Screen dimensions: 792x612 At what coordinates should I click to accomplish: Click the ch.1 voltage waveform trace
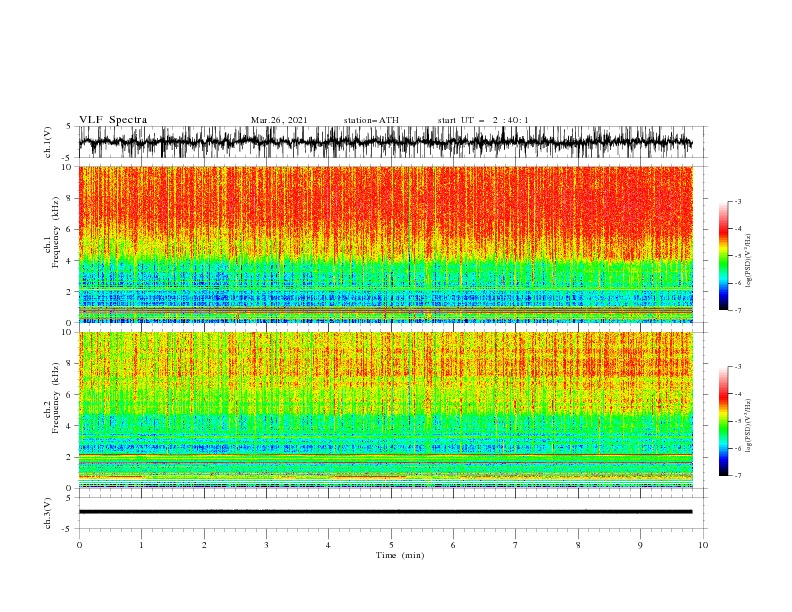pyautogui.click(x=385, y=142)
